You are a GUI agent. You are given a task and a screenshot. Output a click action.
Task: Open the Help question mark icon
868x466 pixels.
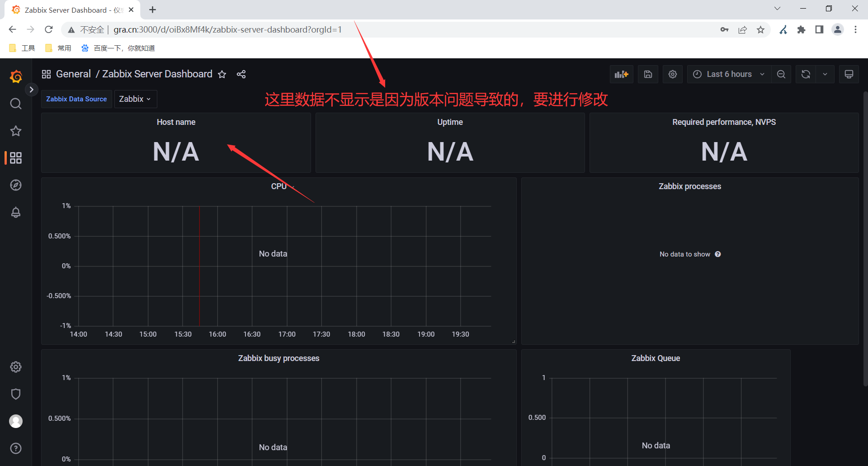pos(16,448)
